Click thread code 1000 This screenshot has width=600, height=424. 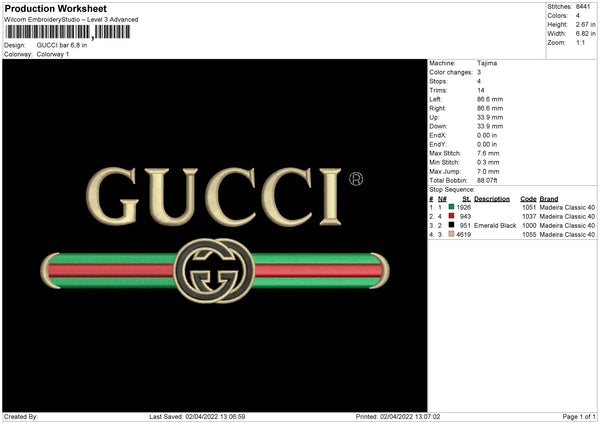[x=529, y=225]
